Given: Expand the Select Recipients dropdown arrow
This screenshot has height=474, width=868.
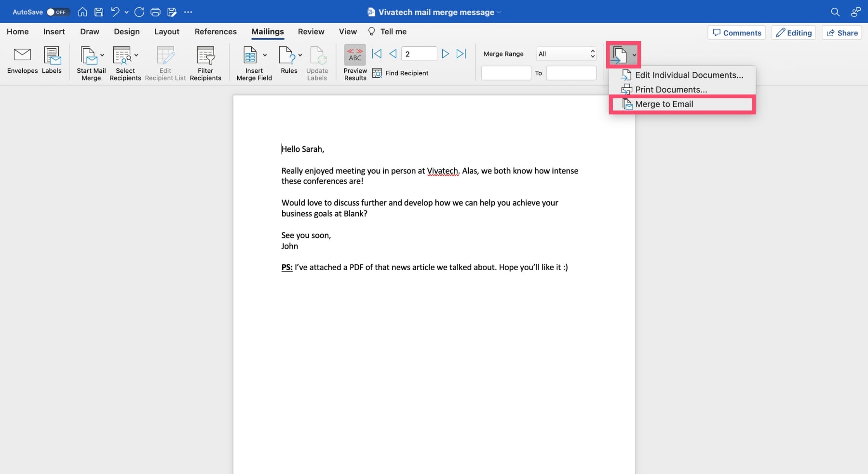Looking at the screenshot, I should (x=136, y=55).
